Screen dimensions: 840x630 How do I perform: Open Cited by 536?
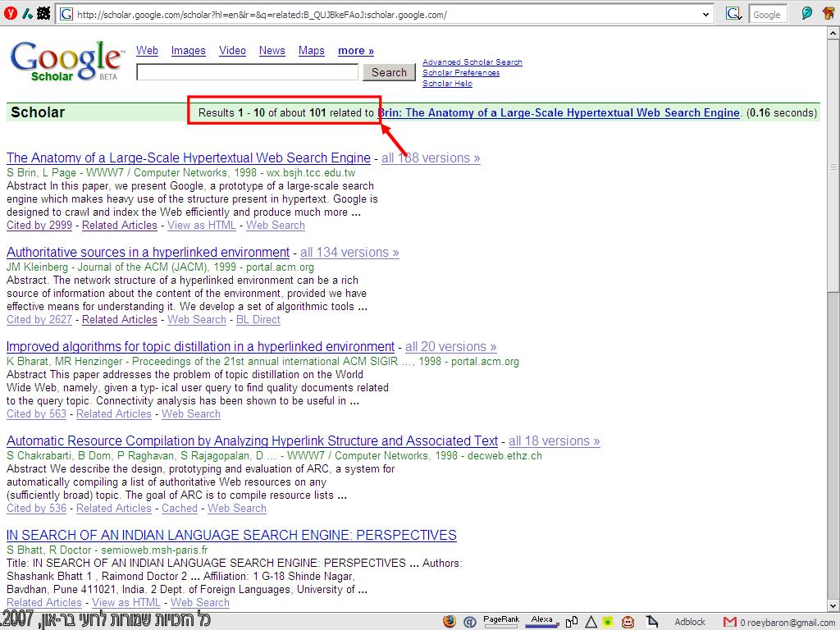36,509
